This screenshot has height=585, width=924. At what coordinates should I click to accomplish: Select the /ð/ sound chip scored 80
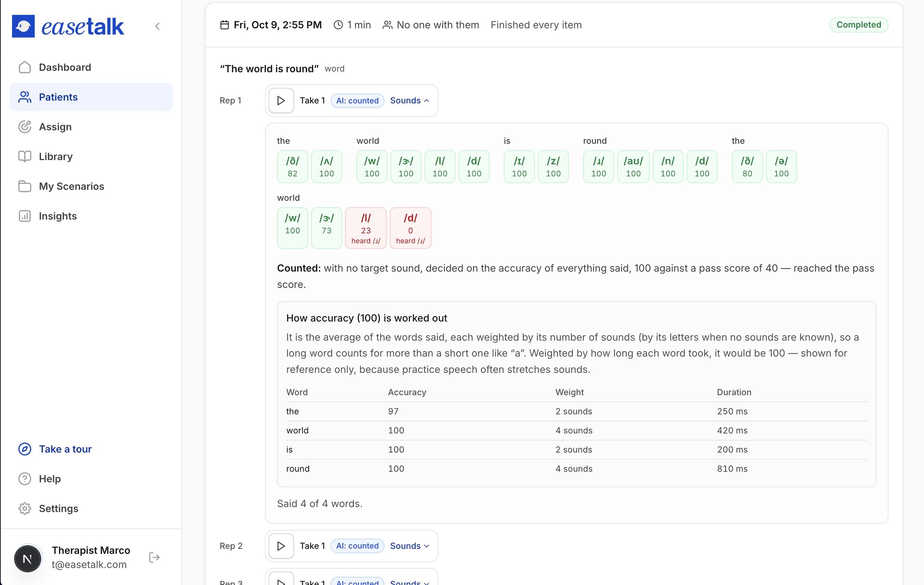pyautogui.click(x=747, y=166)
